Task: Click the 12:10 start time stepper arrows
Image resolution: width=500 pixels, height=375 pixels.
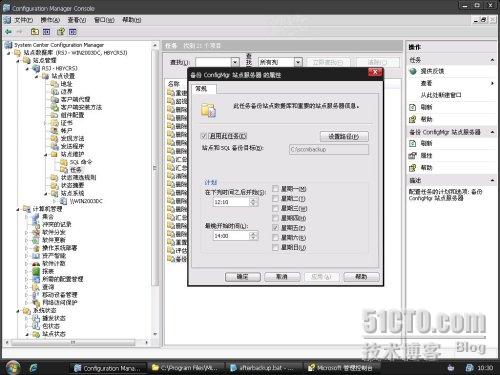Action: [253, 202]
